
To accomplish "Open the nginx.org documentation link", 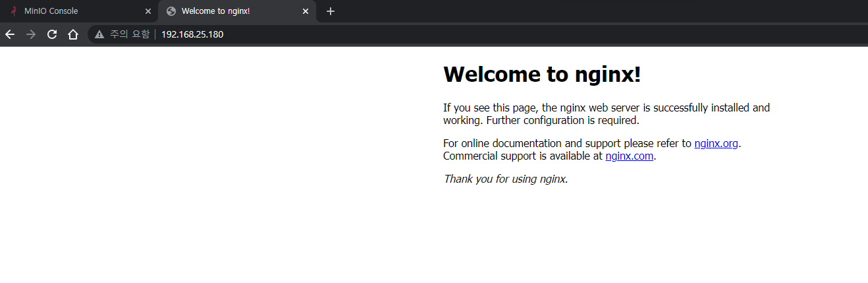I will coord(716,143).
